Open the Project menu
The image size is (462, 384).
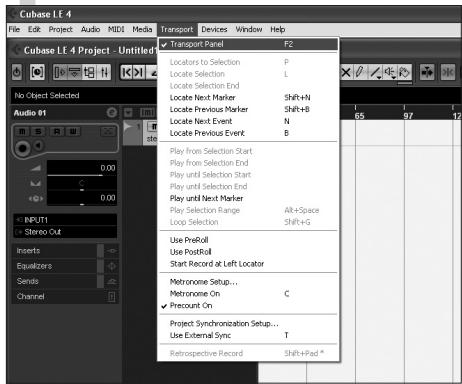(61, 29)
